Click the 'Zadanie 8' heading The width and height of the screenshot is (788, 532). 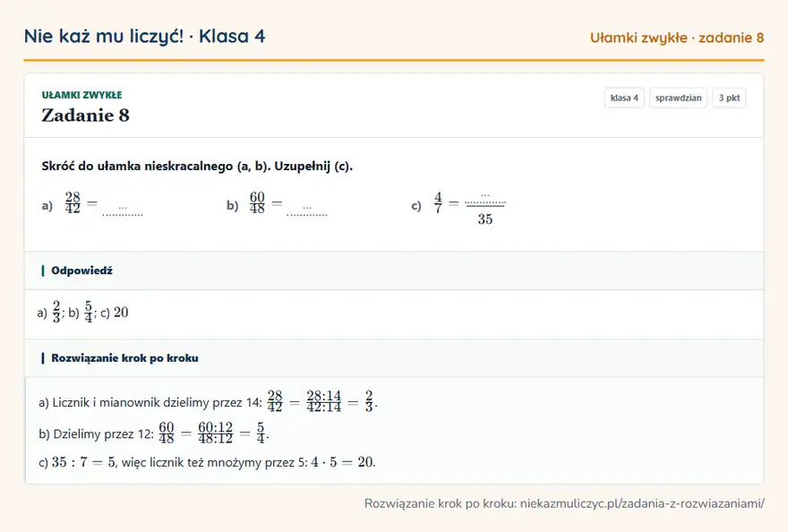pyautogui.click(x=85, y=116)
